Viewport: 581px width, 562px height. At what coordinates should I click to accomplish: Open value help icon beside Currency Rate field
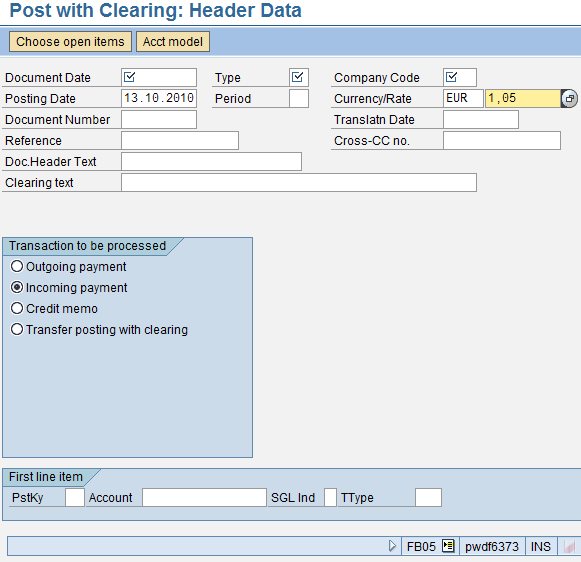tap(569, 99)
